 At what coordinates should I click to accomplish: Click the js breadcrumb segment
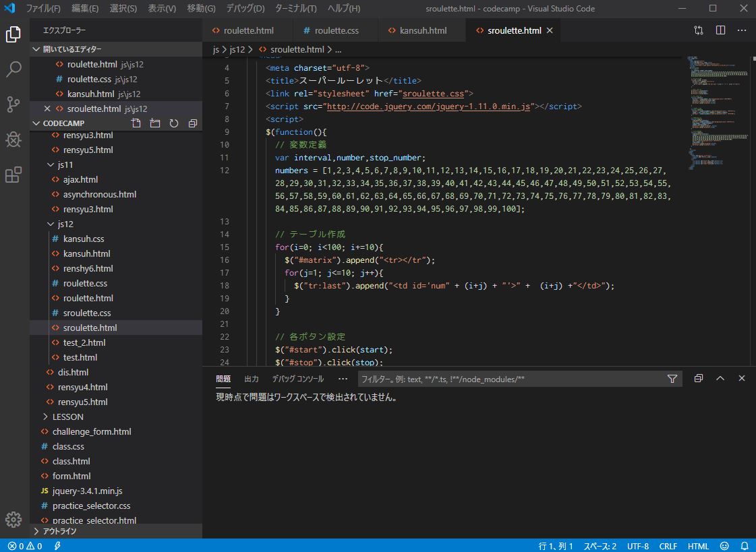coord(216,50)
